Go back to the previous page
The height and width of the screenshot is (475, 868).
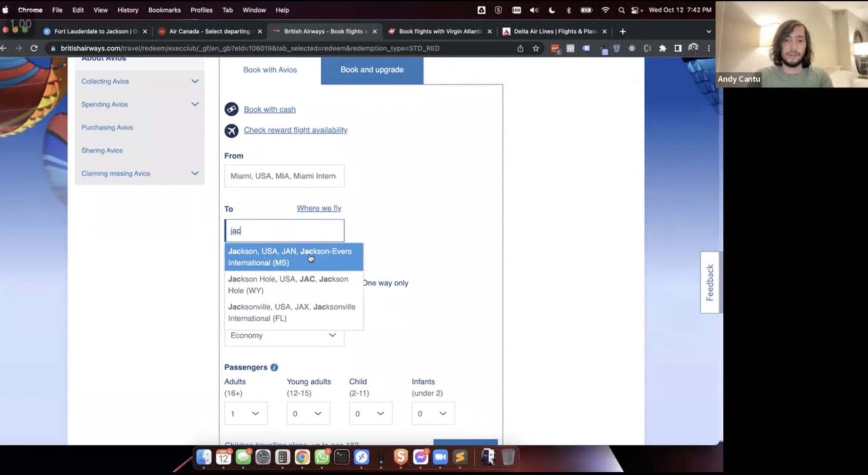4,48
